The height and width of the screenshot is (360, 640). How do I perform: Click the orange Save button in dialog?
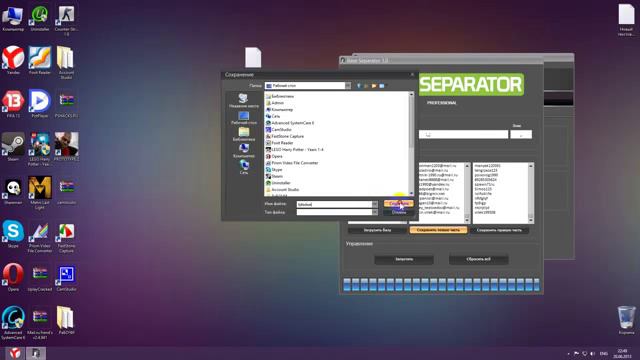point(399,204)
